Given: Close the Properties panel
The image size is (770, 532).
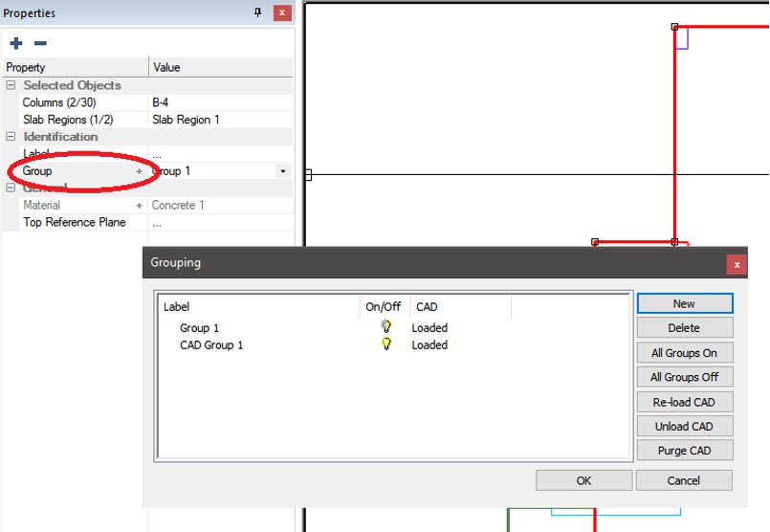Looking at the screenshot, I should click(282, 13).
